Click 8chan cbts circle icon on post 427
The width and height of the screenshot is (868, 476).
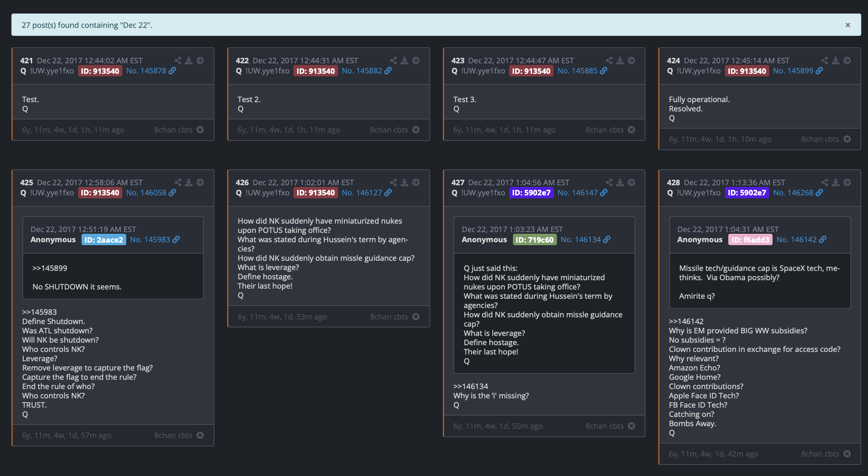632,426
